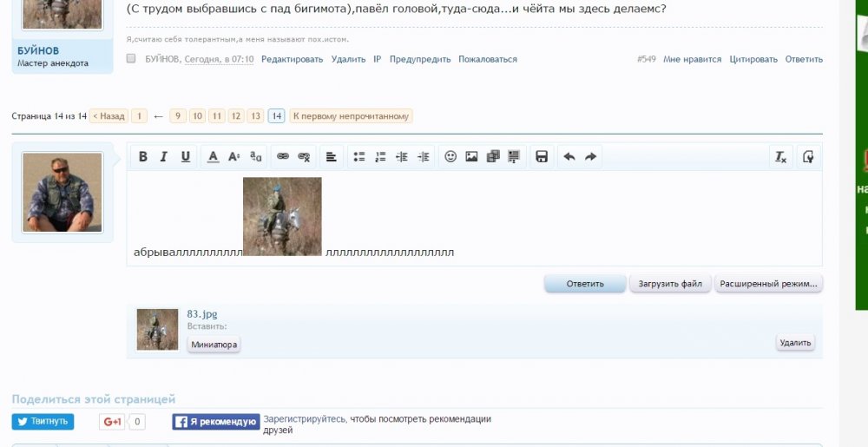Go to page 13 of the thread

(255, 116)
